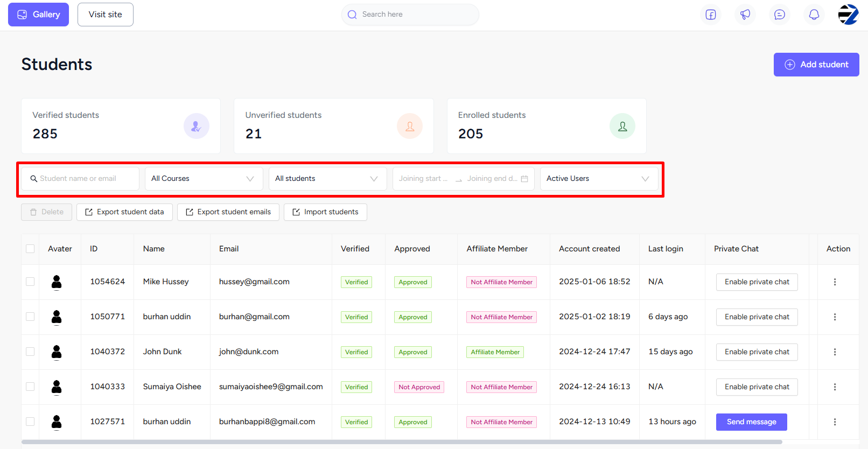The image size is (868, 449).
Task: Click Not Affiliate Member badge for Mike Hussey
Action: click(502, 282)
